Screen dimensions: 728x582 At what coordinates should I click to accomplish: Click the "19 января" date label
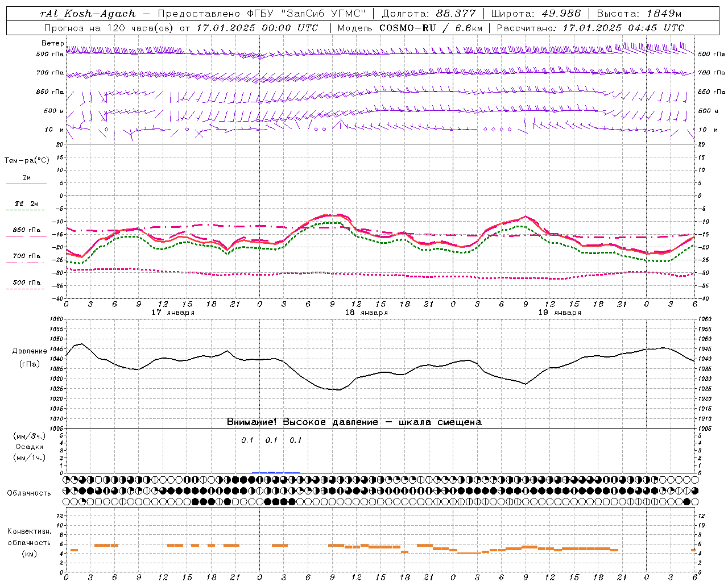(560, 313)
